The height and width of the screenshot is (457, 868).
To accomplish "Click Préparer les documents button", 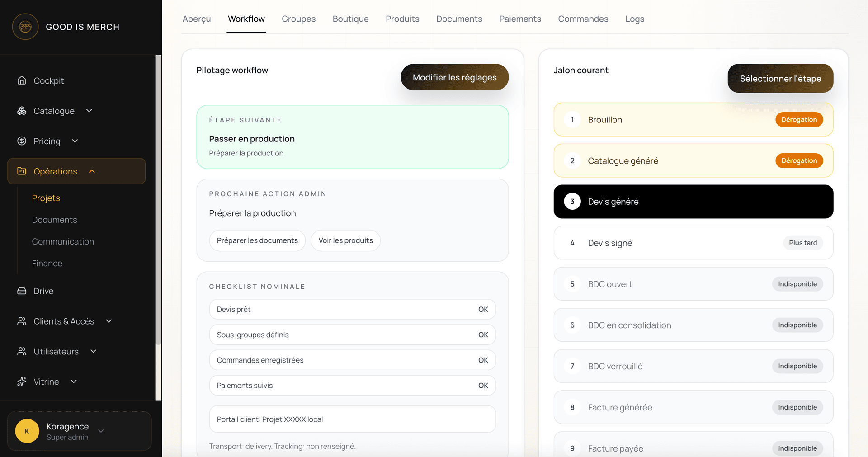I will 257,240.
